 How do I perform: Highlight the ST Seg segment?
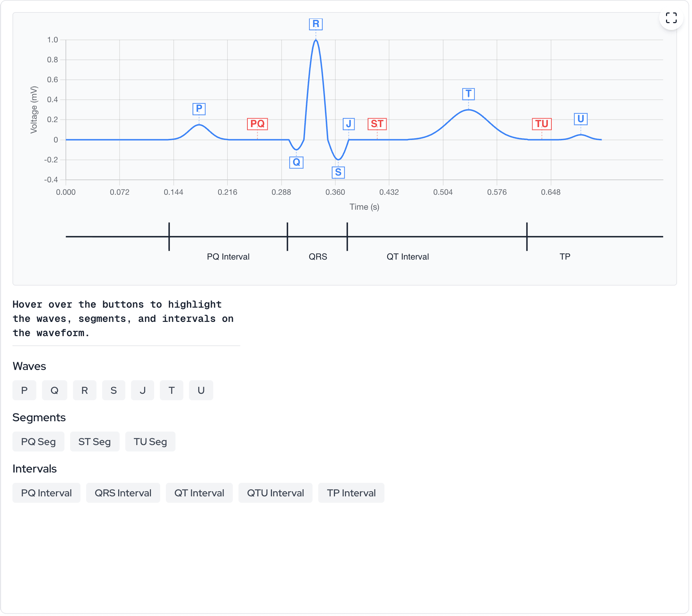pos(94,442)
